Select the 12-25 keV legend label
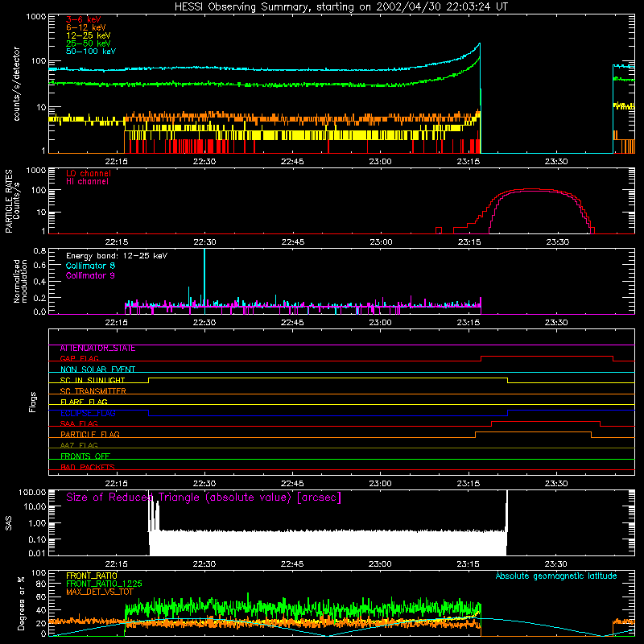 point(89,35)
